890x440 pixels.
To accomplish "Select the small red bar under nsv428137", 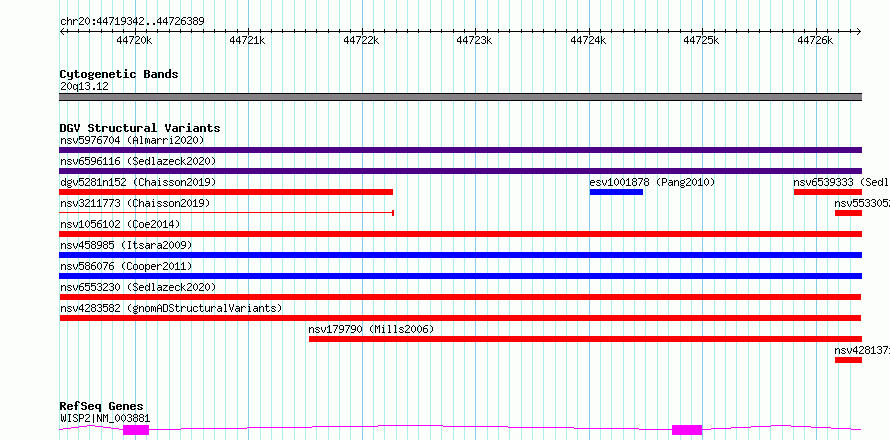I will click(848, 360).
